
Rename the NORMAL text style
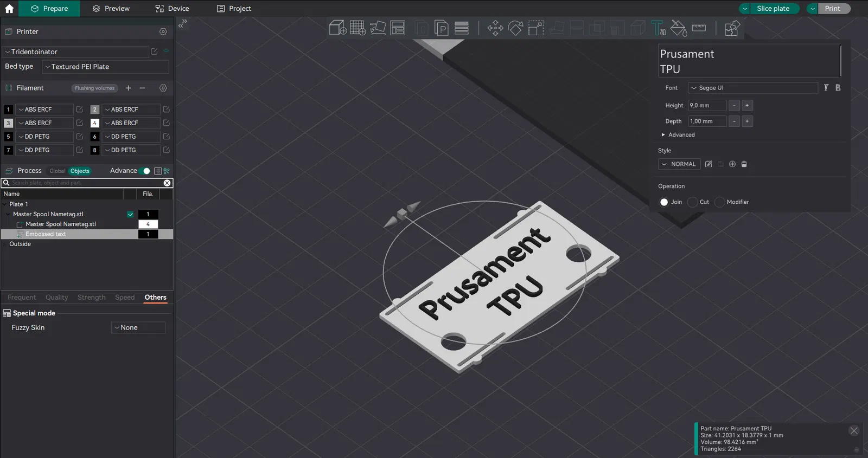point(709,164)
